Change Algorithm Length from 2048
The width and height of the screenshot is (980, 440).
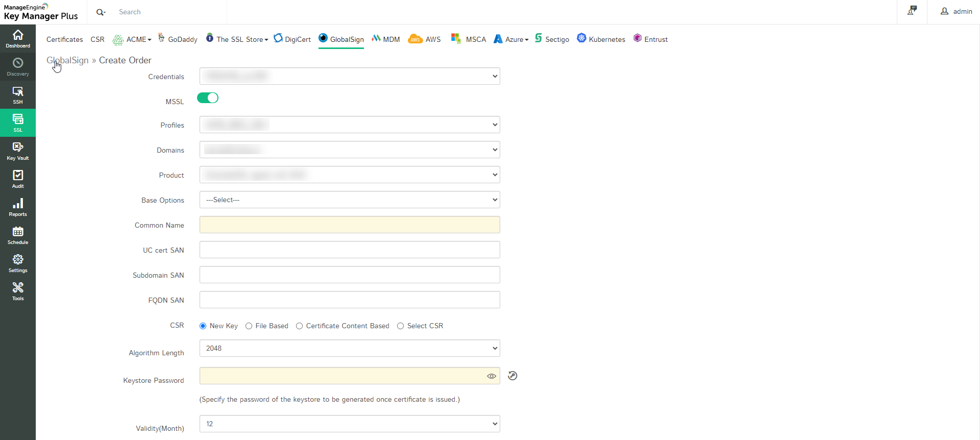(350, 348)
